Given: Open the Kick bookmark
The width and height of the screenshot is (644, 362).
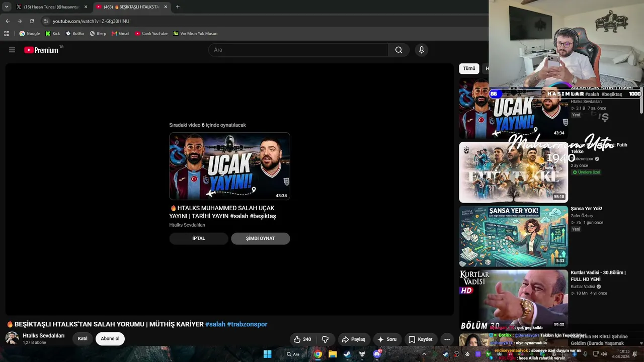Looking at the screenshot, I should point(53,34).
